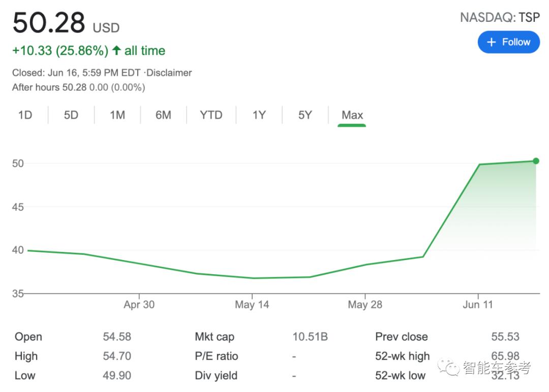Open the 6M chart view
The width and height of the screenshot is (549, 392).
pyautogui.click(x=163, y=115)
